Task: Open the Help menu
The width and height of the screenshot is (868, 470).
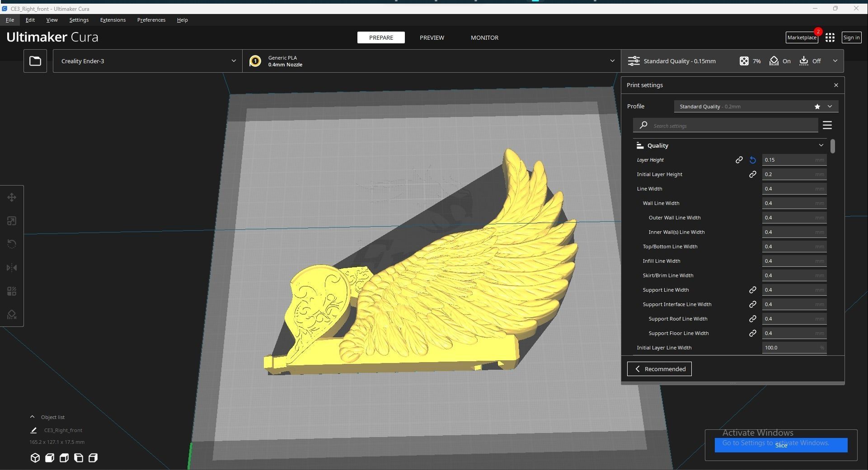Action: 183,20
